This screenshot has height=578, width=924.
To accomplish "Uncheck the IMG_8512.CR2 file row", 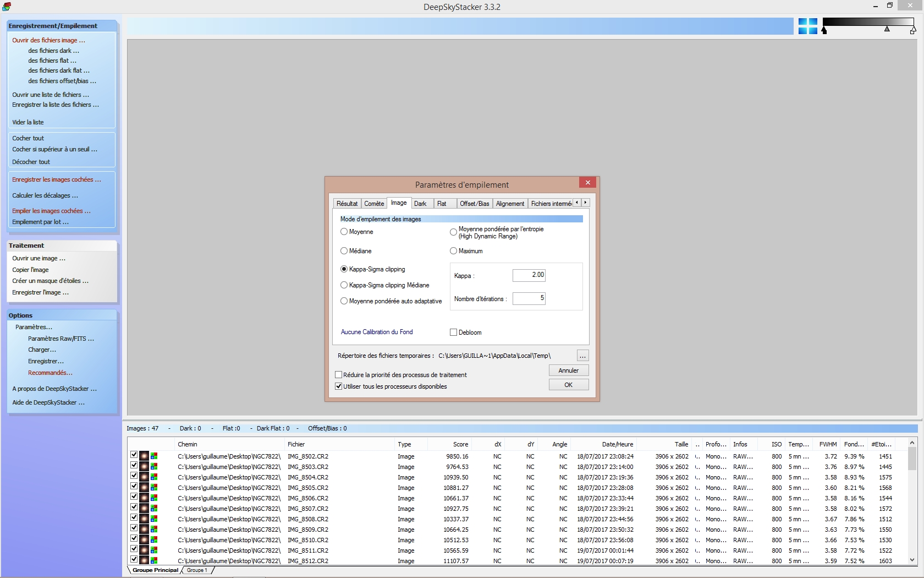I will [x=134, y=559].
